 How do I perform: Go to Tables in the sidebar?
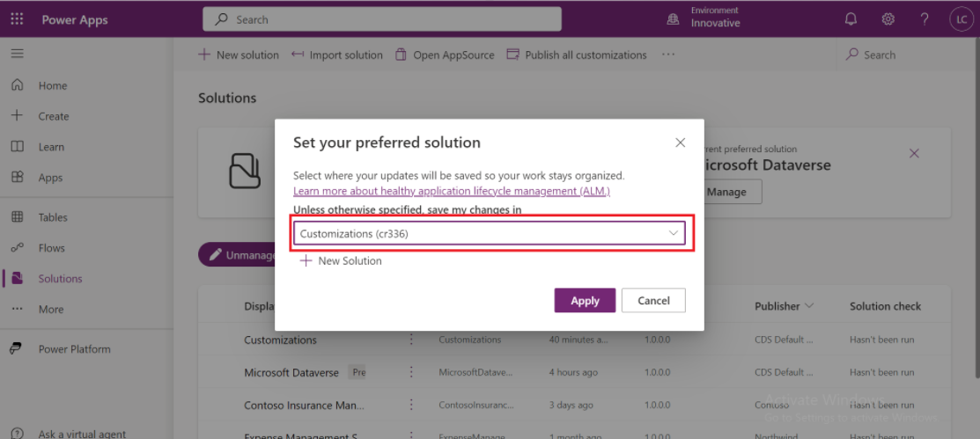(52, 217)
